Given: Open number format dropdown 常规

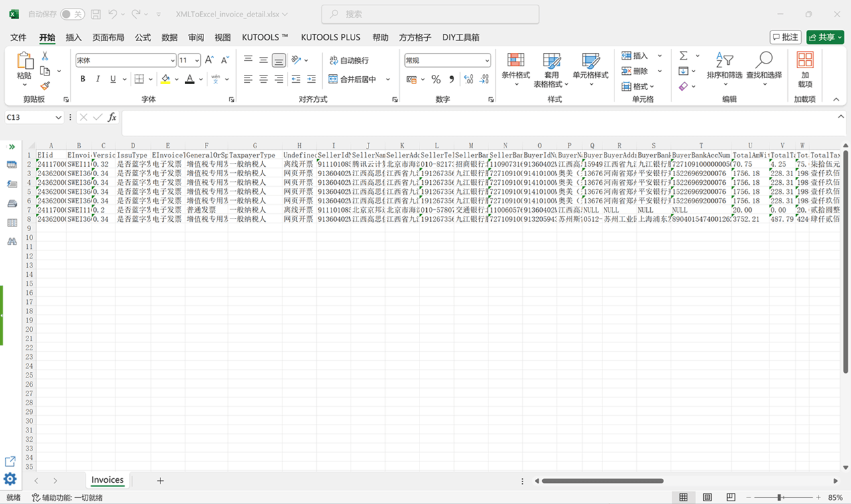Looking at the screenshot, I should click(486, 60).
